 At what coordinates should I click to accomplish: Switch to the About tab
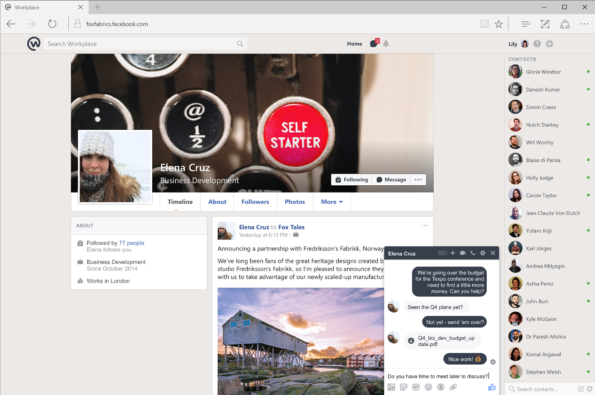click(217, 202)
